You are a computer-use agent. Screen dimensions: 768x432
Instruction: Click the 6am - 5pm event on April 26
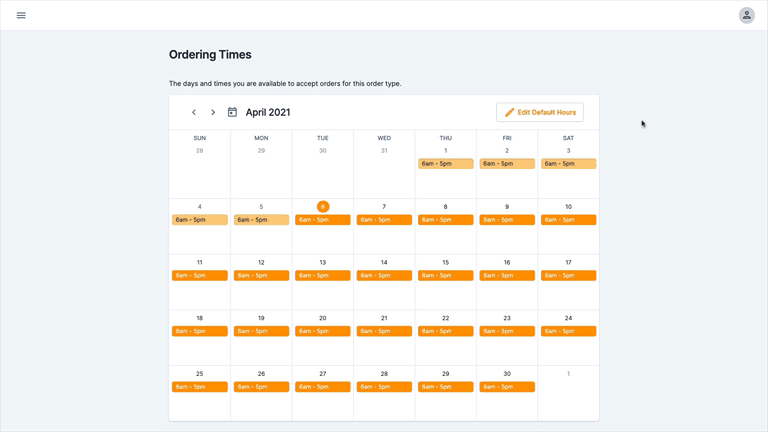pos(261,387)
